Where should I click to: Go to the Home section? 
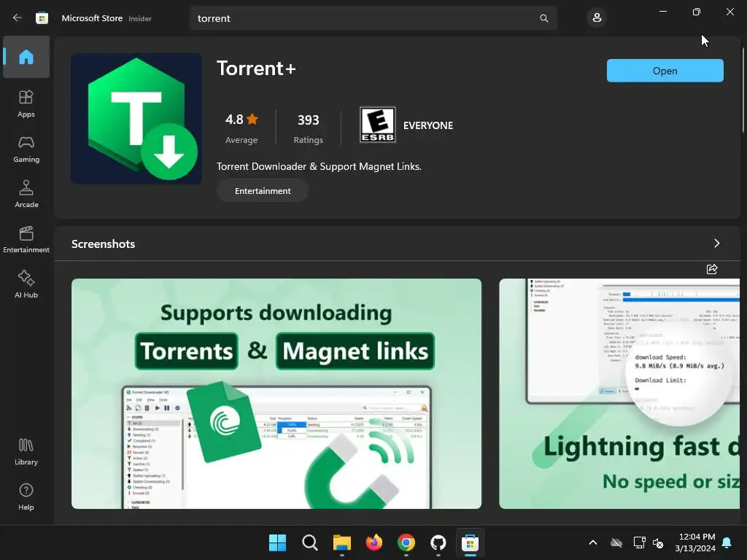26,57
